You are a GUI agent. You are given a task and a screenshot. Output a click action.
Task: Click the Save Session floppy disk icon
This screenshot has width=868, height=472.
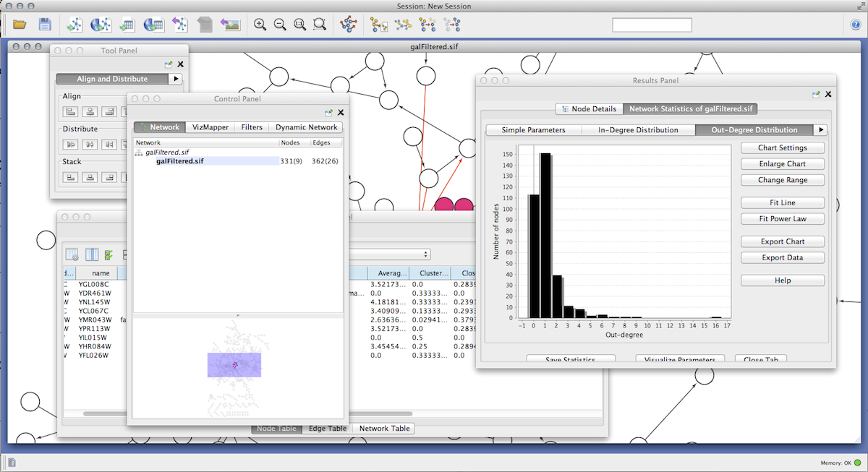tap(45, 25)
